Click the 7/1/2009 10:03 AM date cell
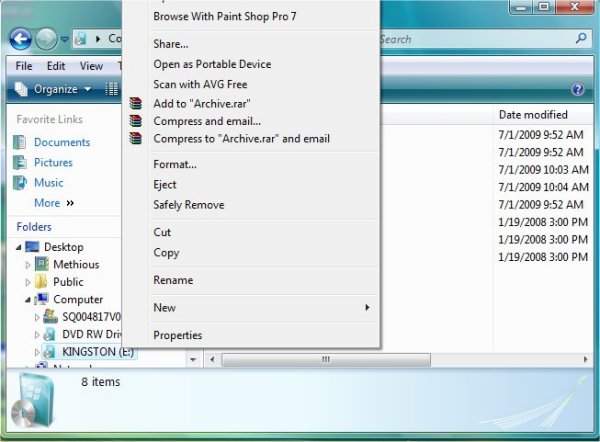 [x=543, y=170]
